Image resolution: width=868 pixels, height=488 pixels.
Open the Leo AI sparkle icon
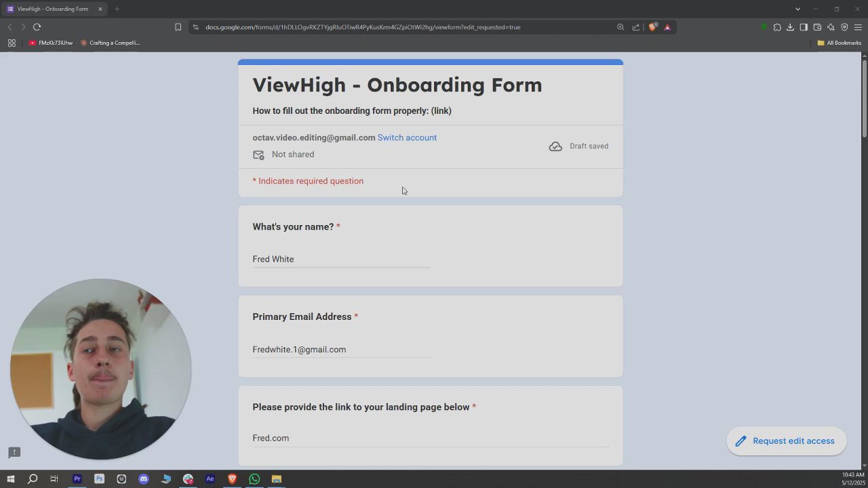pos(831,27)
